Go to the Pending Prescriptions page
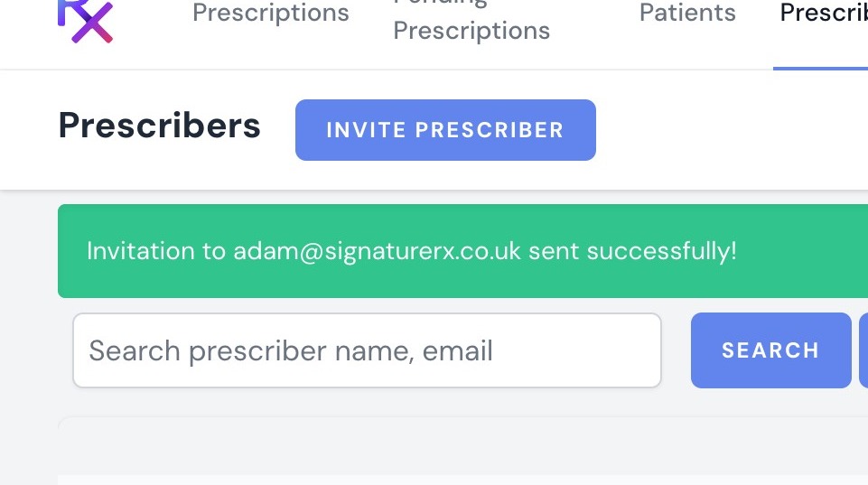 coord(471,20)
